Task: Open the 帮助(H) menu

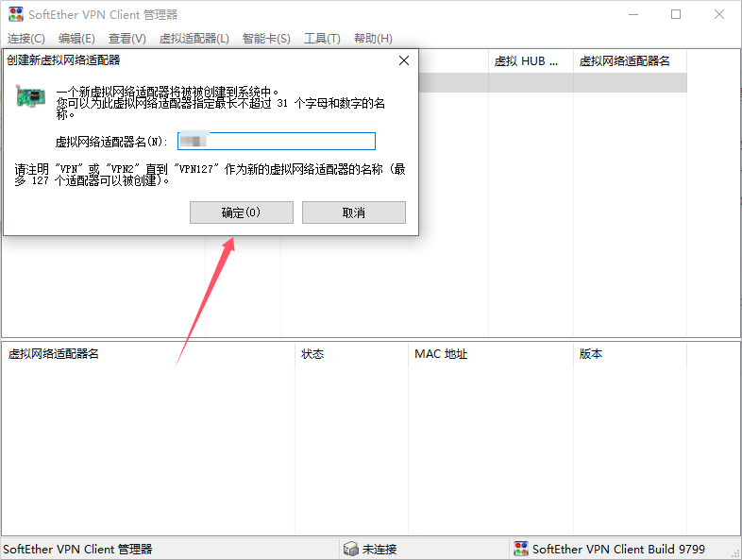Action: point(373,39)
